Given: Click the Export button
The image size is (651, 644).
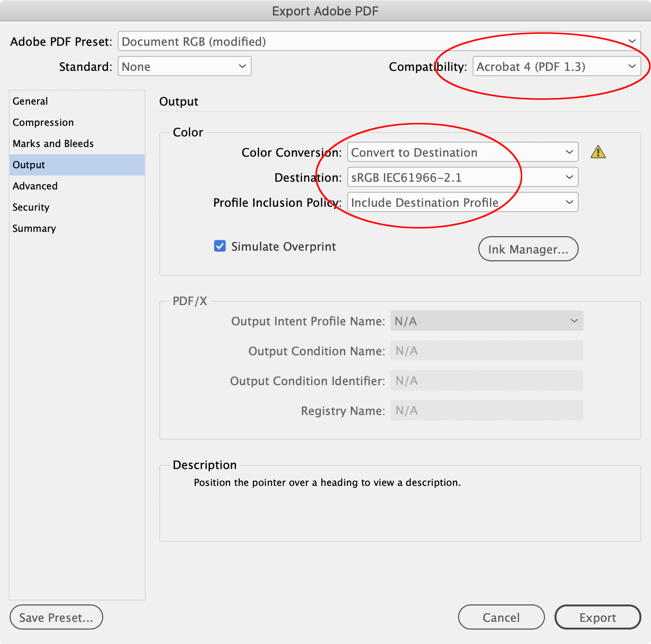Looking at the screenshot, I should pyautogui.click(x=597, y=617).
